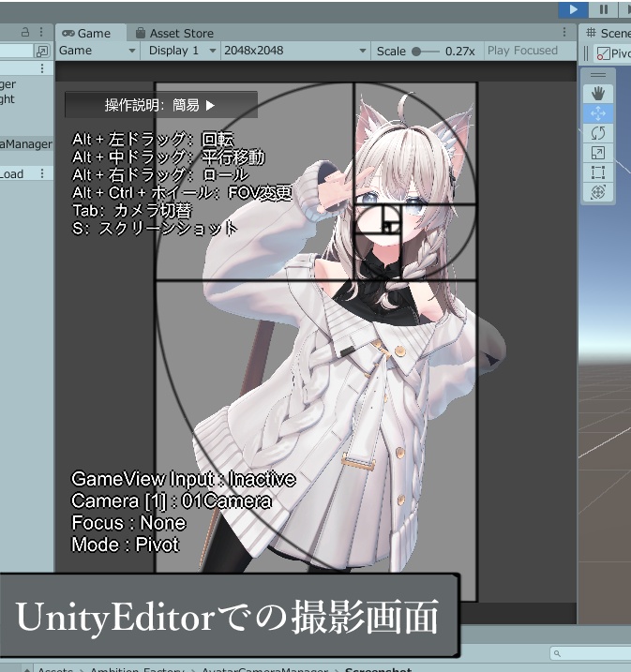Click the open-in-window icon beside search field
631x672 pixels.
point(42,51)
